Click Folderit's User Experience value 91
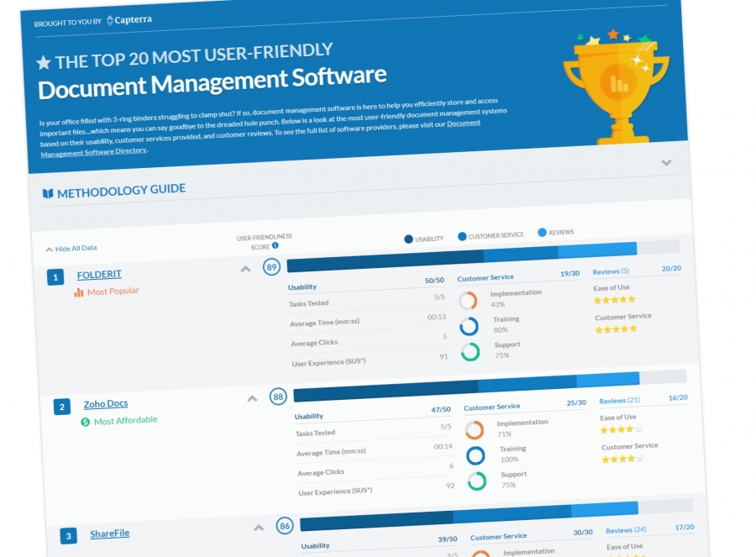The image size is (756, 557). (444, 356)
